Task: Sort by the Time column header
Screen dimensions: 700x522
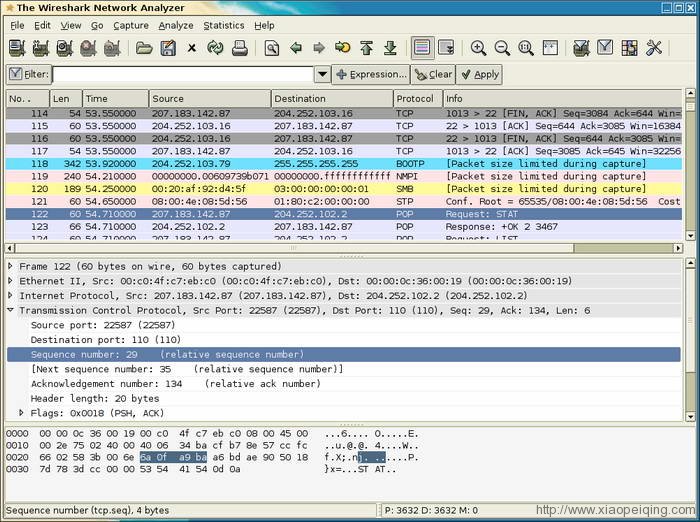Action: 116,99
